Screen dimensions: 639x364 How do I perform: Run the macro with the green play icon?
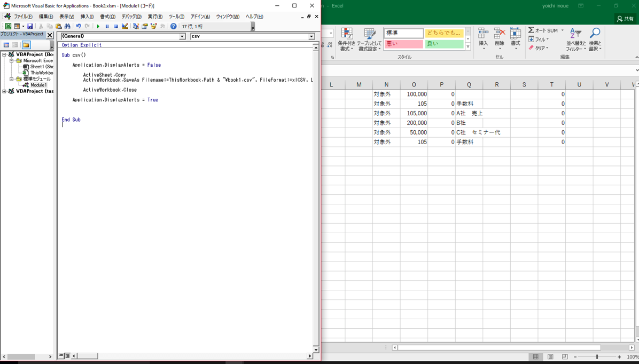[98, 26]
